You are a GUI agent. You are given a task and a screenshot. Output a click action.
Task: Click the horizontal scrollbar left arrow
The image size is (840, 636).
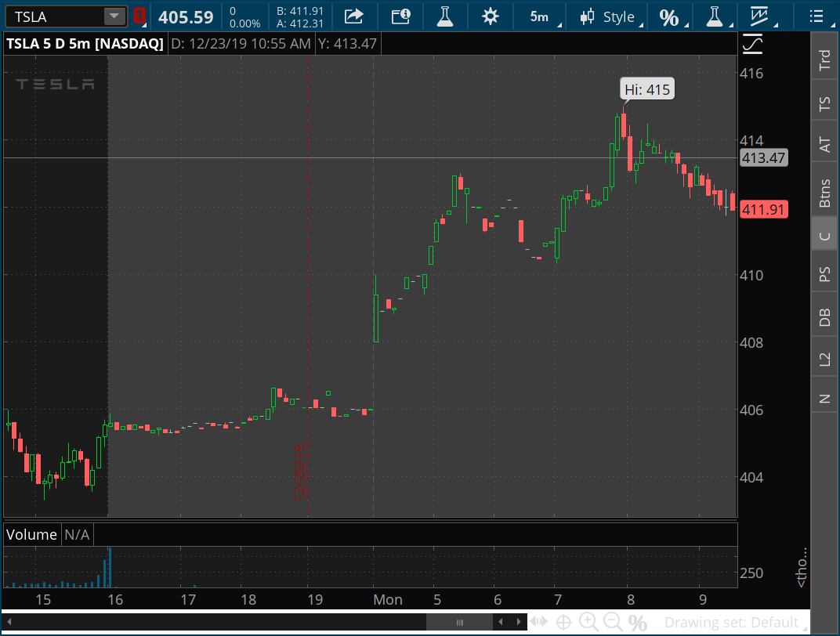pyautogui.click(x=9, y=622)
